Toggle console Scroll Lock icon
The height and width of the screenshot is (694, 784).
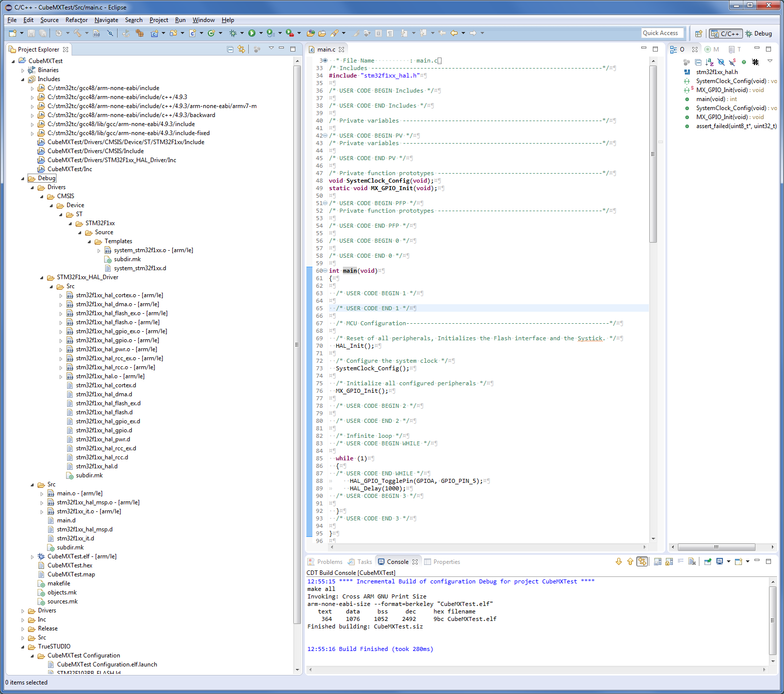669,561
